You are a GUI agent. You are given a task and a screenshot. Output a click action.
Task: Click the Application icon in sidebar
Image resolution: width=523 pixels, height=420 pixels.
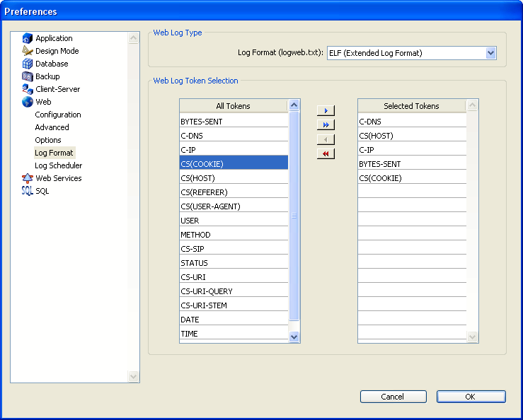[x=28, y=38]
